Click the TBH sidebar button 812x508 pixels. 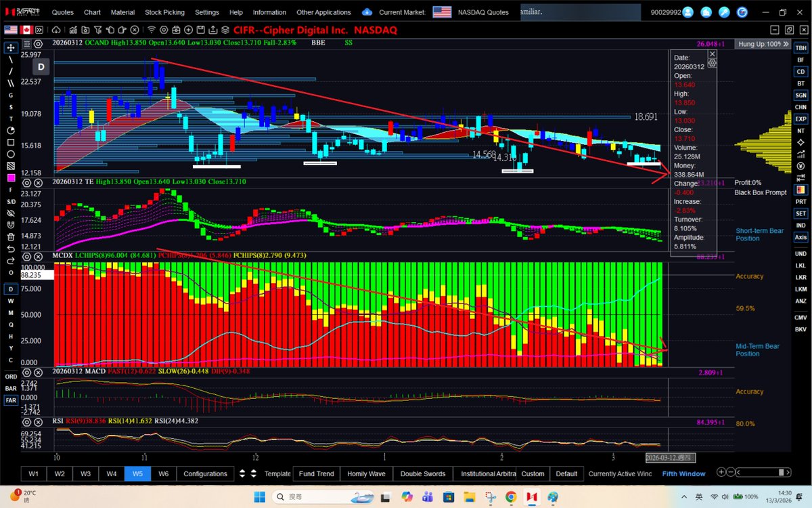tap(800, 48)
